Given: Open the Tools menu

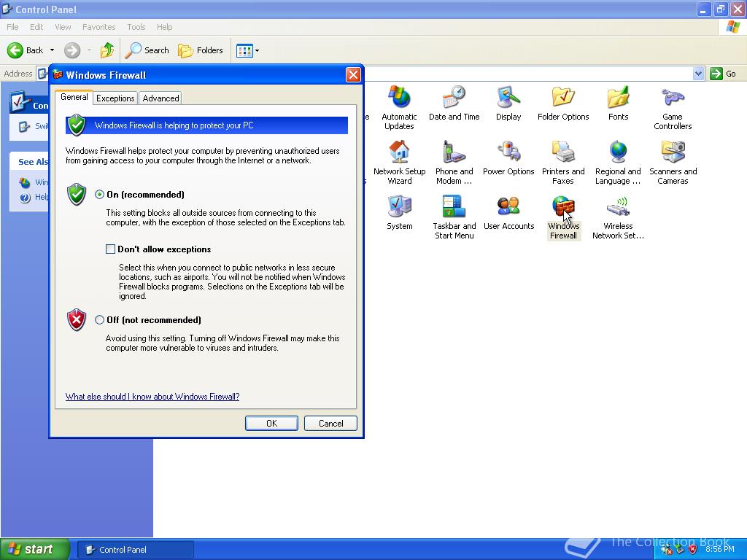Looking at the screenshot, I should click(136, 27).
